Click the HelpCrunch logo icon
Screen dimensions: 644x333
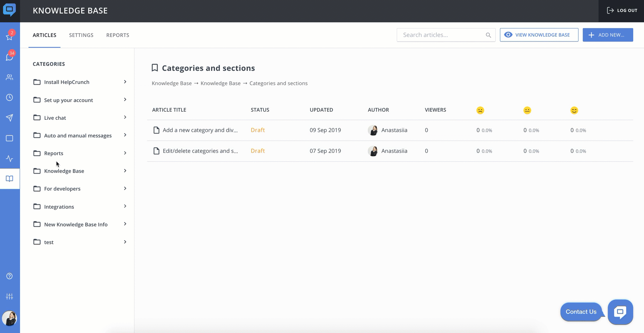click(x=10, y=10)
